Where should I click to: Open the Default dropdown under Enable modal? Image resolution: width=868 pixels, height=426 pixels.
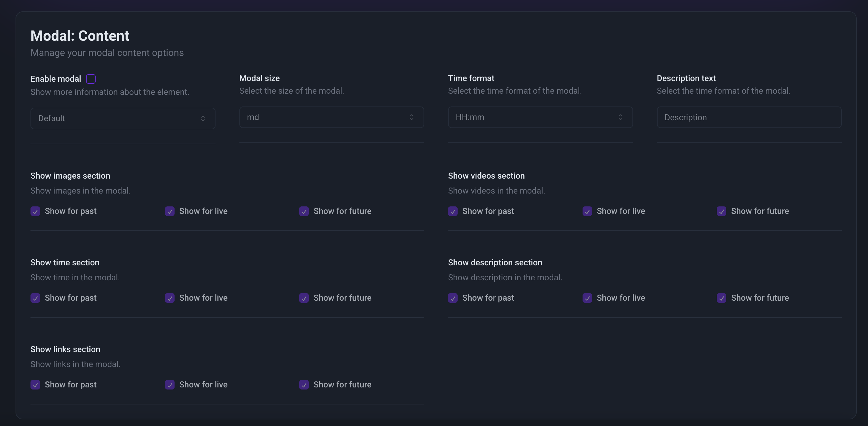123,118
